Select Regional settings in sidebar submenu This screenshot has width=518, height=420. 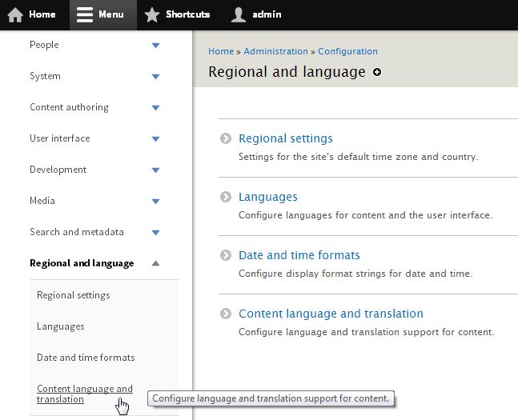pyautogui.click(x=74, y=295)
